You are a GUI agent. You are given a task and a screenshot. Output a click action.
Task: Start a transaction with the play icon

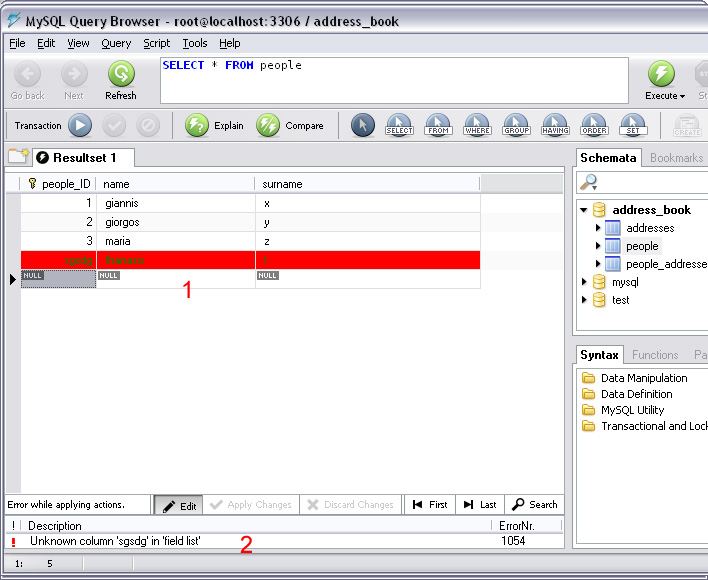click(80, 125)
